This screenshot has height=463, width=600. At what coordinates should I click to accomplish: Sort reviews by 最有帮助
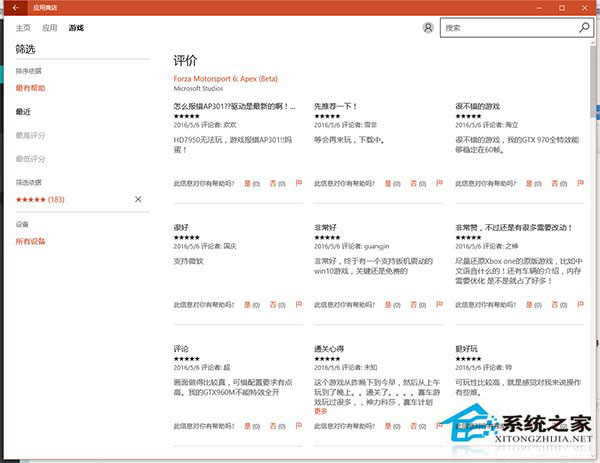click(x=31, y=88)
